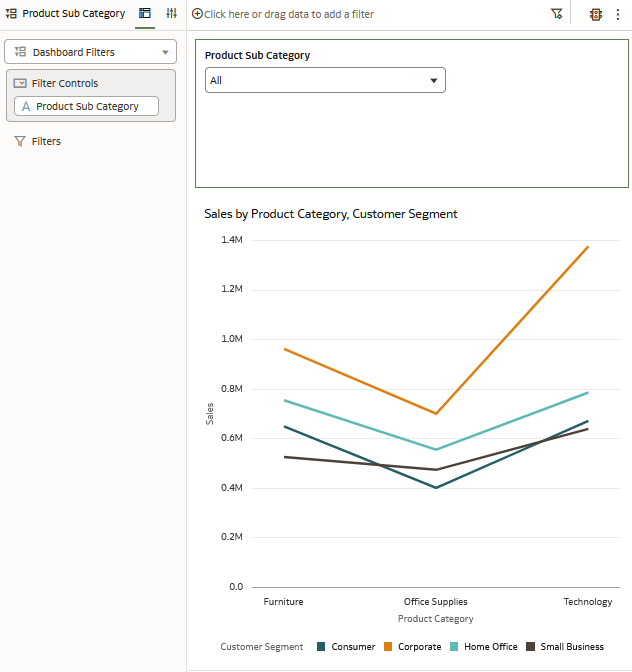Click the Filters funnel icon

click(20, 141)
